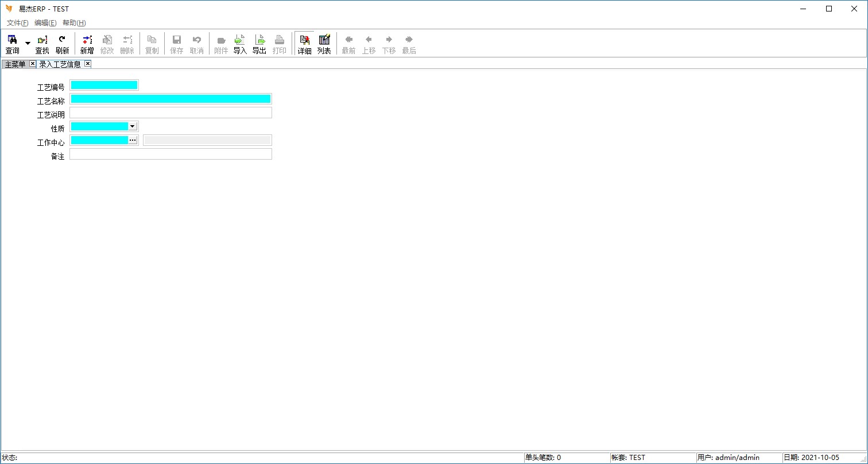This screenshot has height=464, width=868.
Task: Click the 备注 input field
Action: point(170,154)
